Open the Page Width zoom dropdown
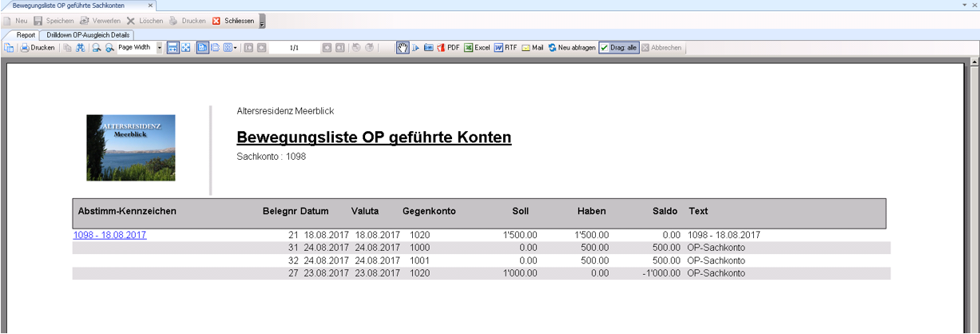 point(159,48)
